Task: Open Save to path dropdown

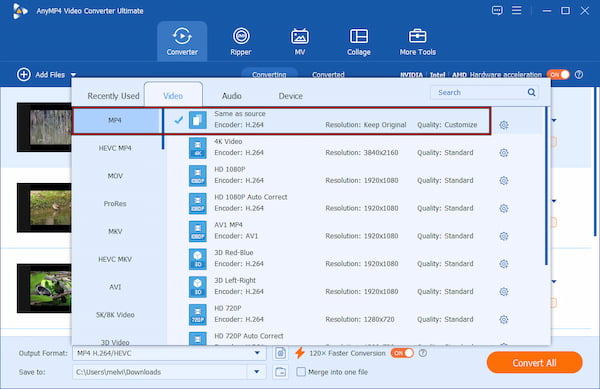Action: [x=257, y=372]
